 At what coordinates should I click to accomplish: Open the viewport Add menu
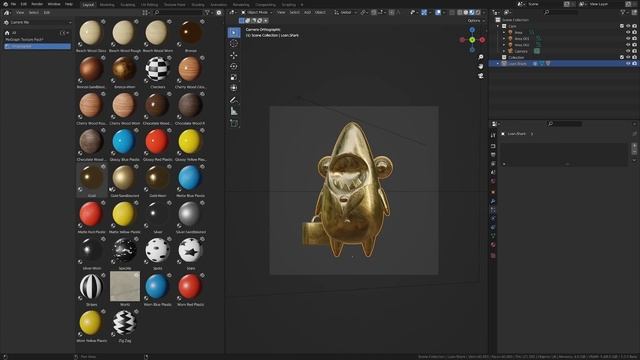(x=307, y=13)
